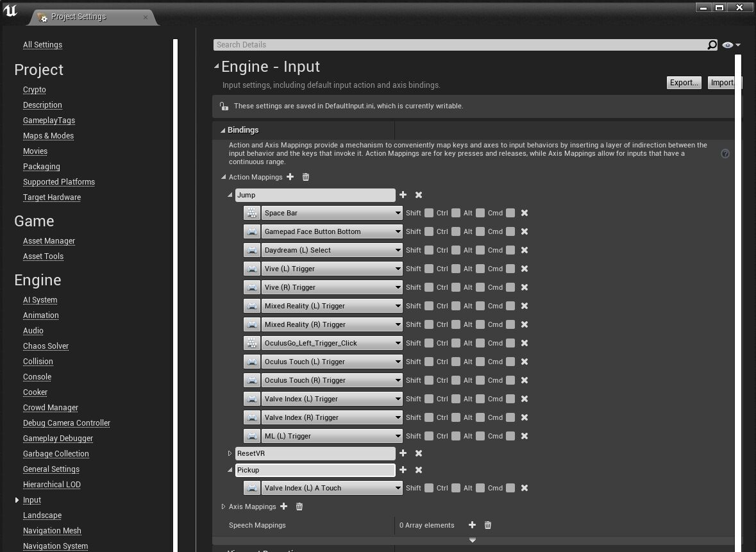The height and width of the screenshot is (552, 756).
Task: Enable Shift modifier for Space Bar binding
Action: click(429, 213)
